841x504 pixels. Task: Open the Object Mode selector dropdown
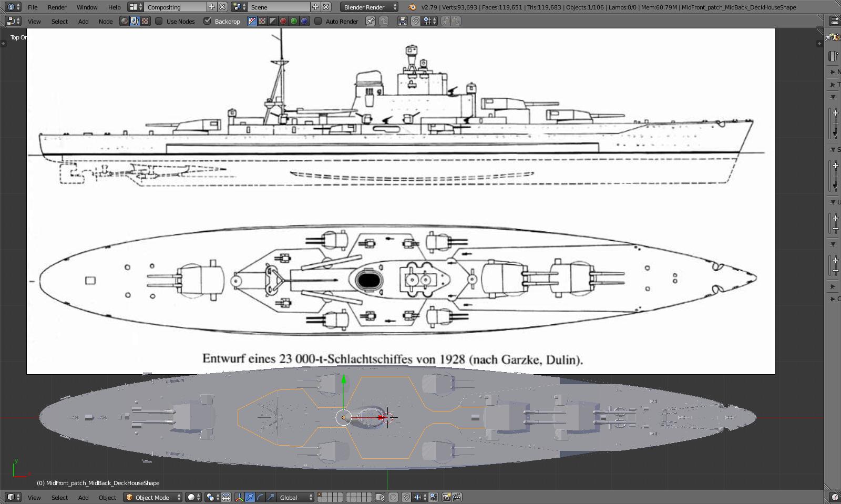click(x=153, y=497)
